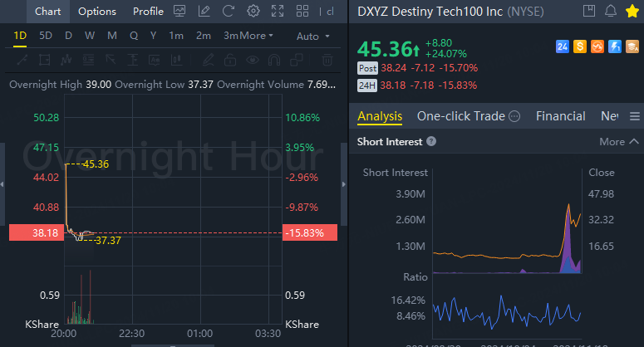Click the blue 24 hour trading badge

(563, 46)
